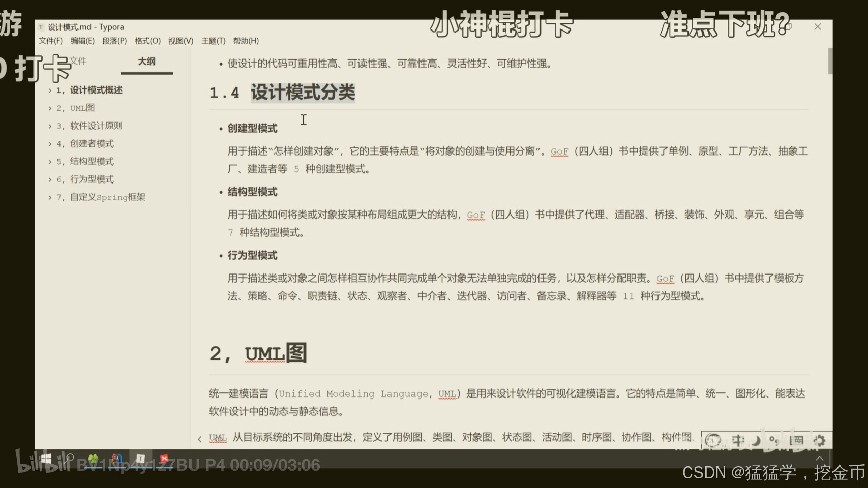Open the 帮助(H) menu
868x488 pixels.
(x=246, y=41)
